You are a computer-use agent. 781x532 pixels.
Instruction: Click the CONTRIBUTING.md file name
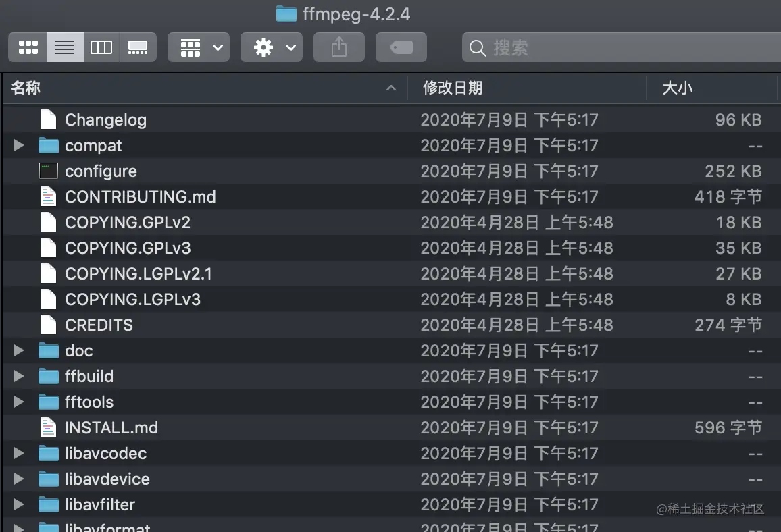[141, 196]
